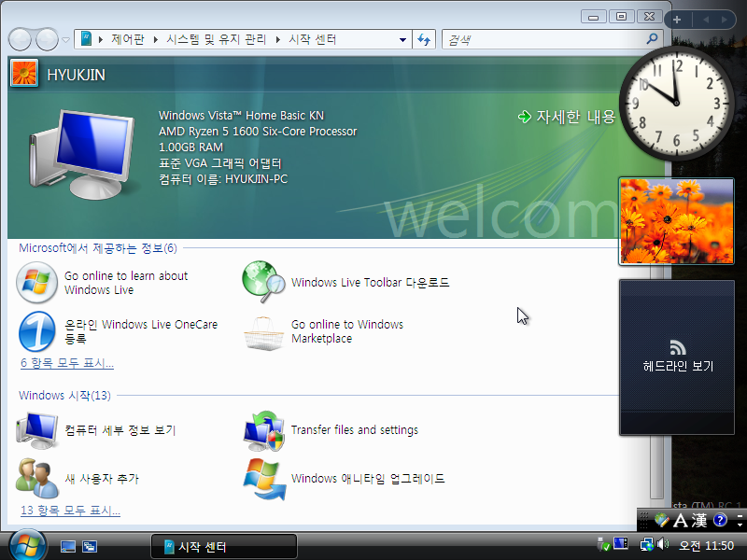Click 시작 센터 in the breadcrumb
Viewport: 747px width, 560px height.
point(313,39)
